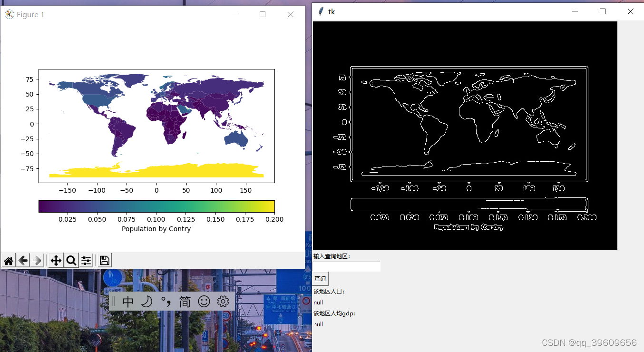Image resolution: width=644 pixels, height=352 pixels.
Task: Open IME settings gear icon
Action: pyautogui.click(x=223, y=302)
